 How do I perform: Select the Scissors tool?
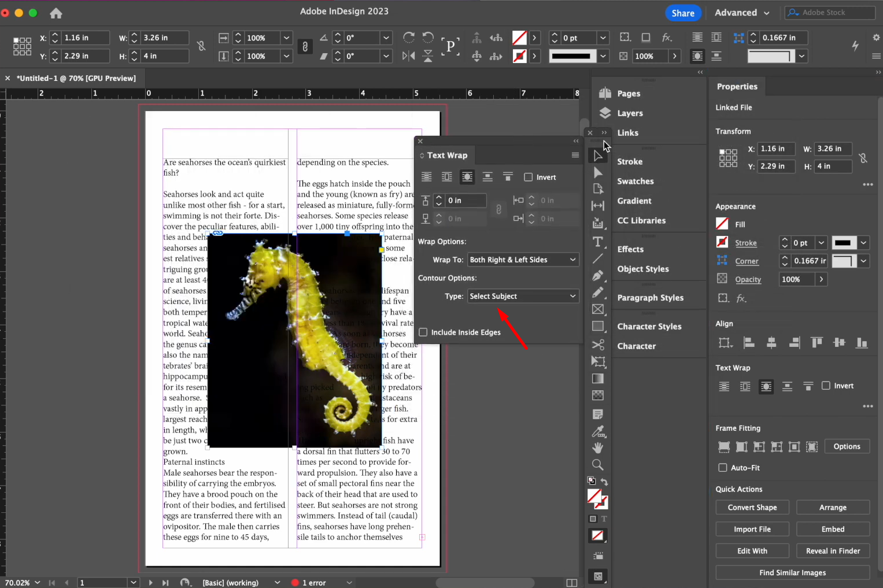(x=598, y=344)
